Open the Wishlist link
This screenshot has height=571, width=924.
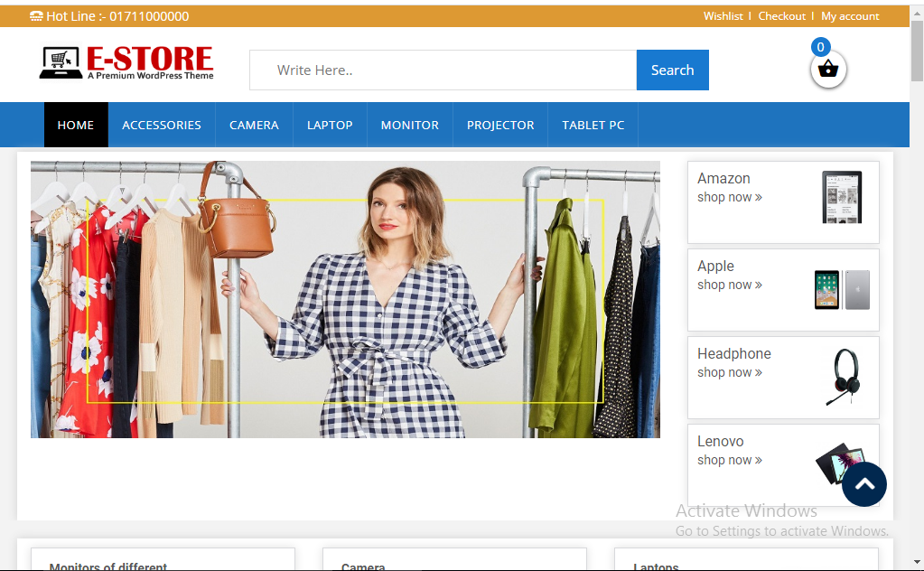tap(723, 16)
